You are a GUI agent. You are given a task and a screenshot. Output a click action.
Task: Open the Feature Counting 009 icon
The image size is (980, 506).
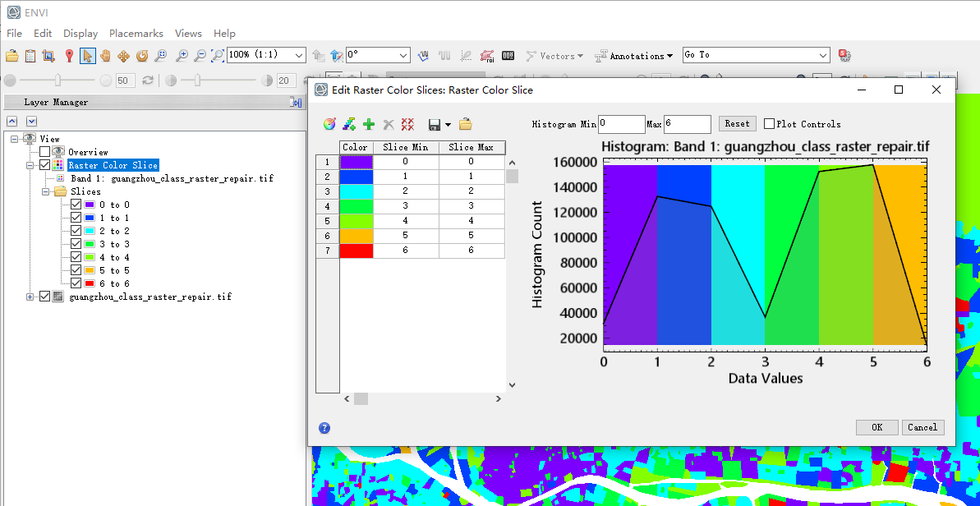pos(508,56)
